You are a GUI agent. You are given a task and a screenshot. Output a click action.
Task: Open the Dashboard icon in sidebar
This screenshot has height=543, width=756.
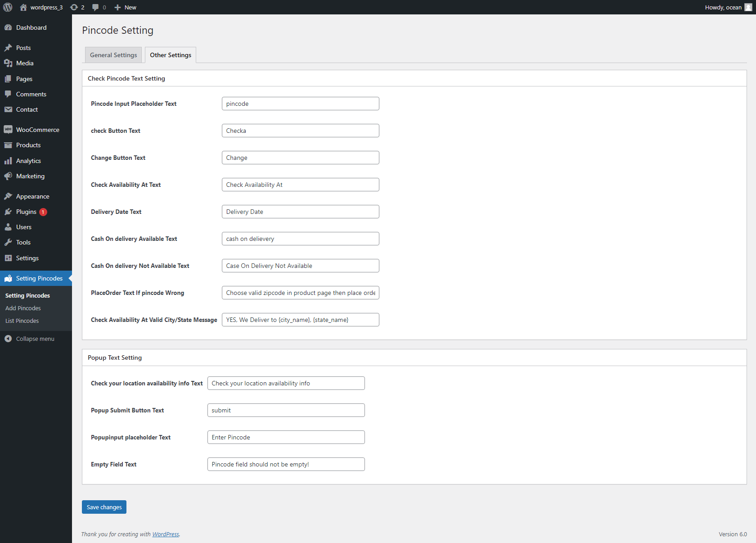9,27
